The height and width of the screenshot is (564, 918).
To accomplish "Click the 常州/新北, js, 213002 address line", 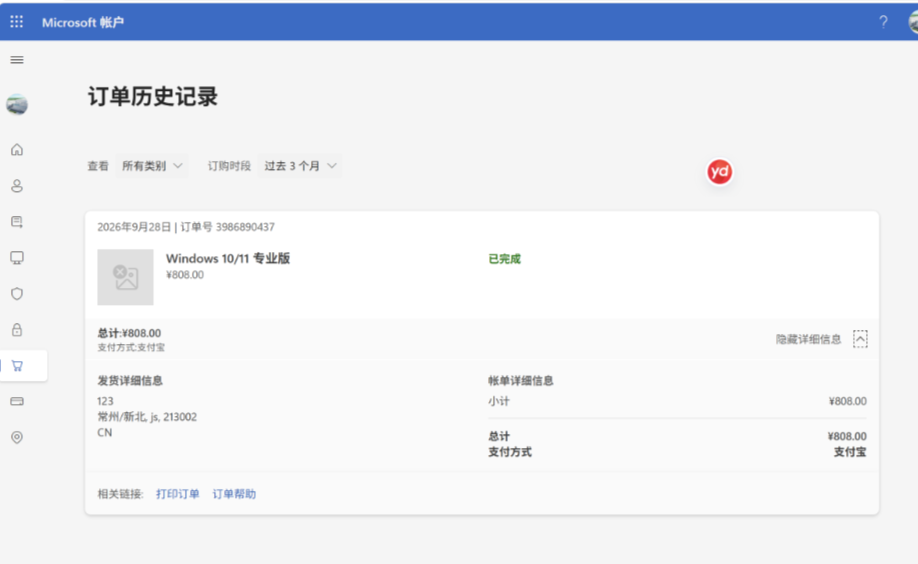I will click(147, 416).
